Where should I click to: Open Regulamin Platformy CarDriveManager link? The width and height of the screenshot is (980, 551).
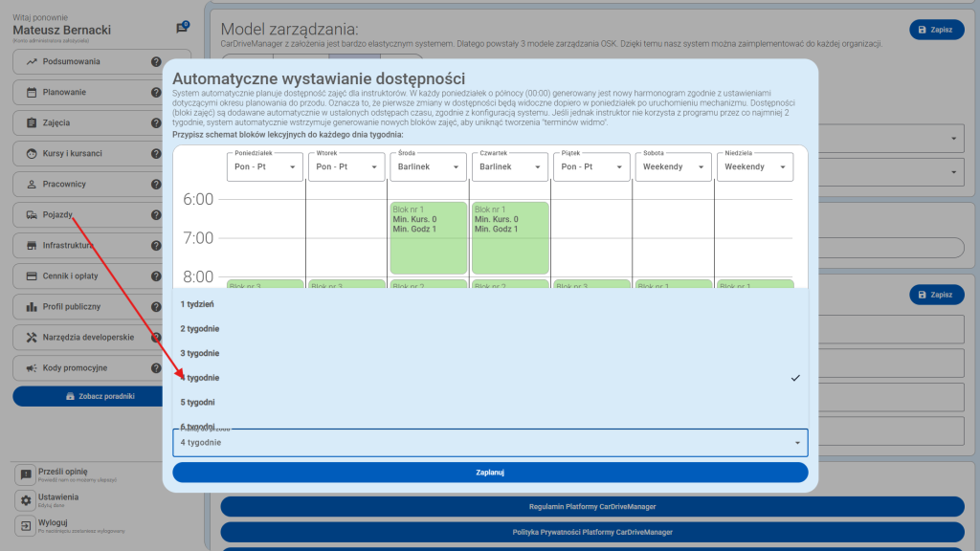[592, 506]
